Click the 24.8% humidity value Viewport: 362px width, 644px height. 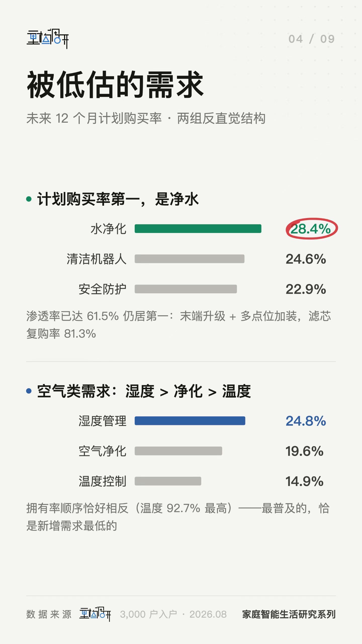click(x=306, y=421)
